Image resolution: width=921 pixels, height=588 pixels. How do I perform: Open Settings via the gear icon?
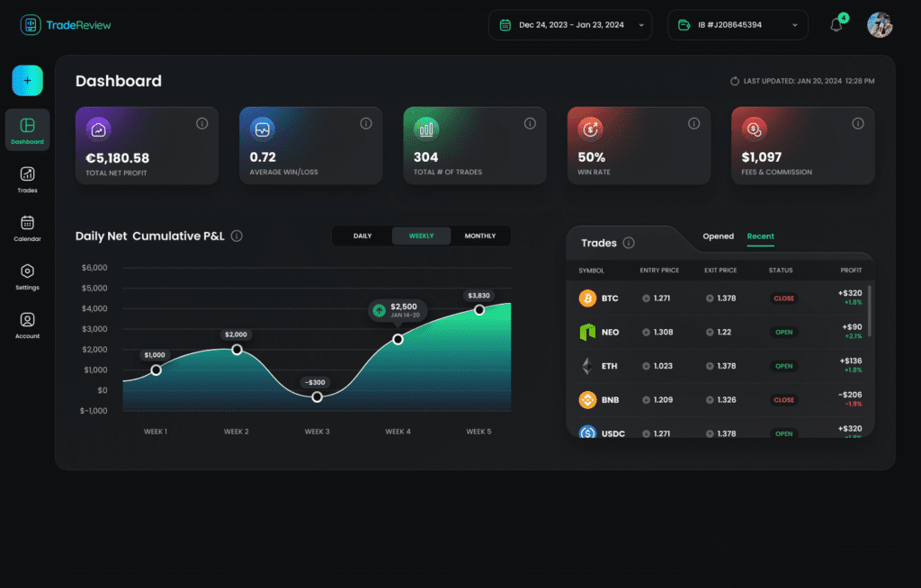[x=27, y=271]
